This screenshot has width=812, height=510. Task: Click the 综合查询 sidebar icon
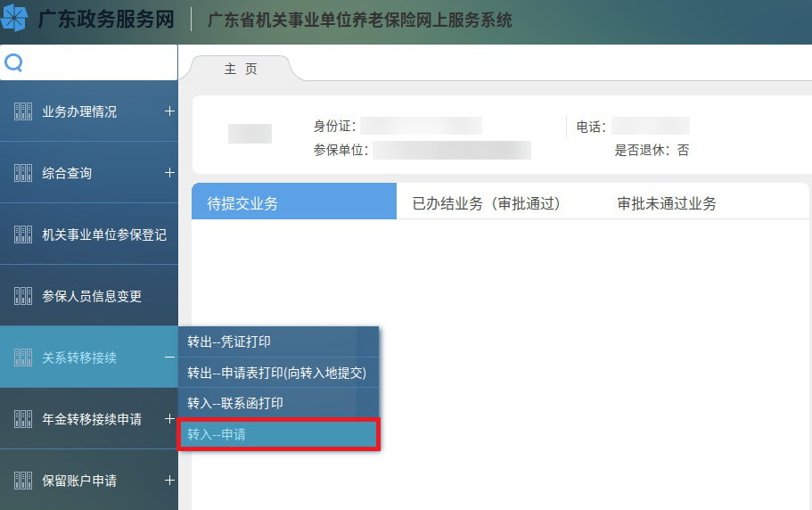[23, 173]
